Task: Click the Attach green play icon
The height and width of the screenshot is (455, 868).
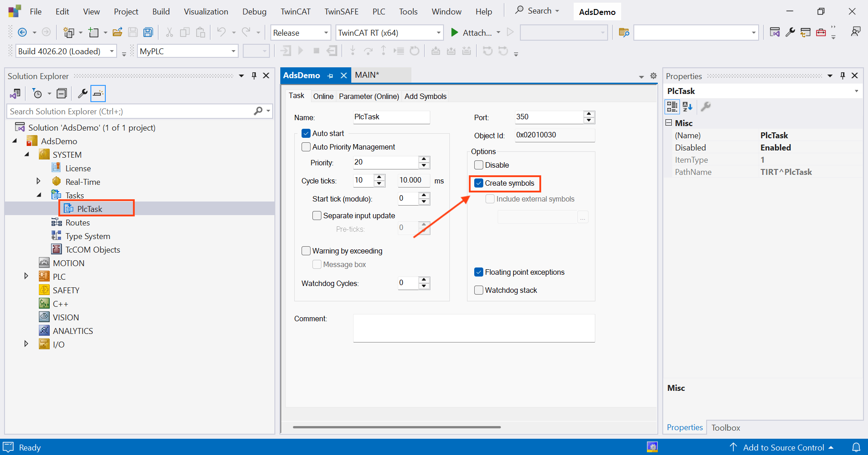Action: coord(454,32)
